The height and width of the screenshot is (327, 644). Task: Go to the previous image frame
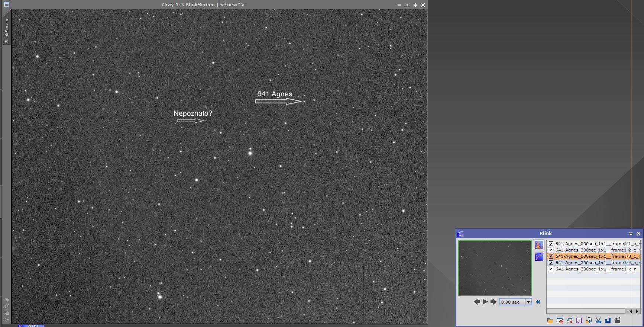coord(477,302)
